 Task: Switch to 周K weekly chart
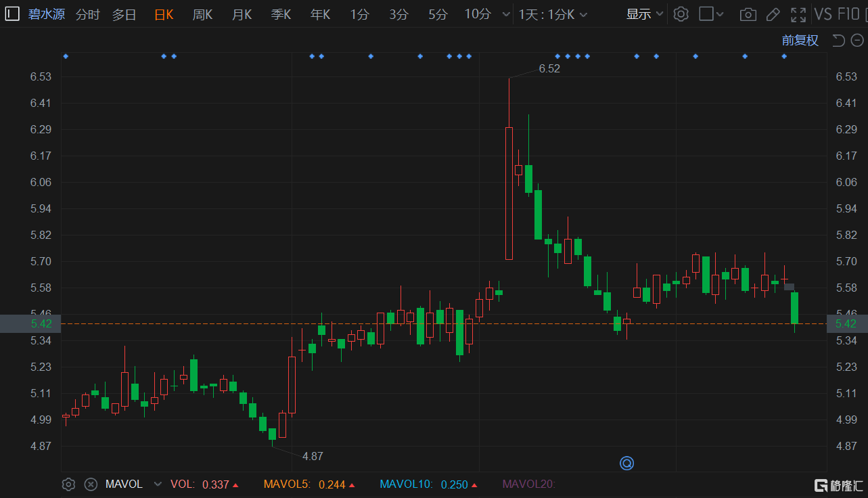(x=202, y=14)
